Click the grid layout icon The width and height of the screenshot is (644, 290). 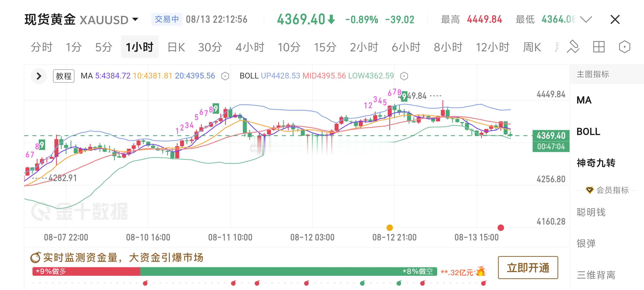tap(599, 47)
